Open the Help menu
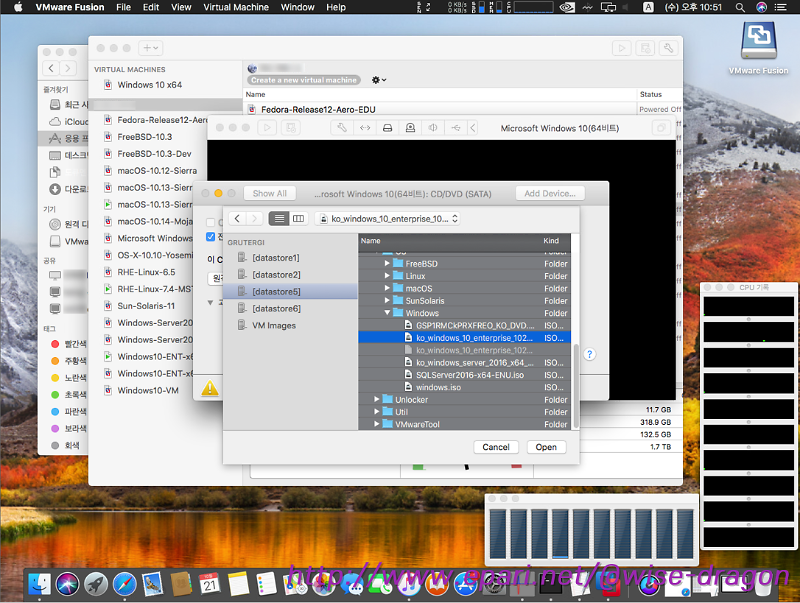The image size is (800, 603). tap(336, 7)
